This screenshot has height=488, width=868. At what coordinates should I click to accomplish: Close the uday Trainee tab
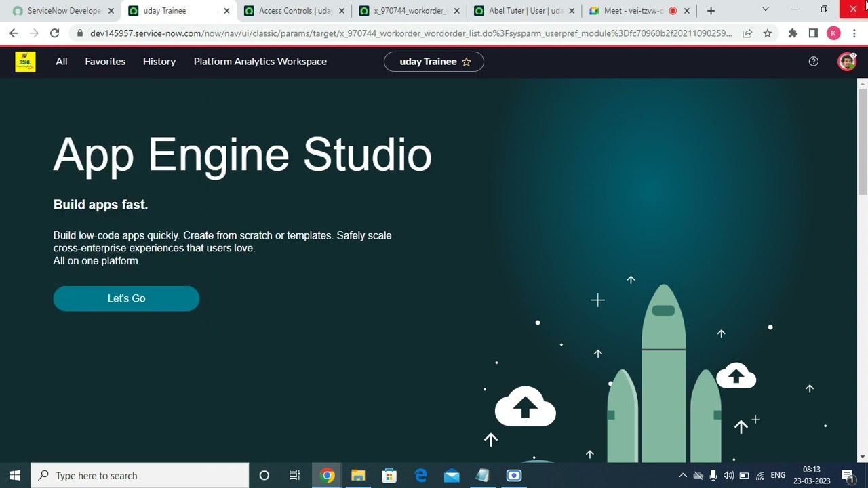pyautogui.click(x=226, y=11)
